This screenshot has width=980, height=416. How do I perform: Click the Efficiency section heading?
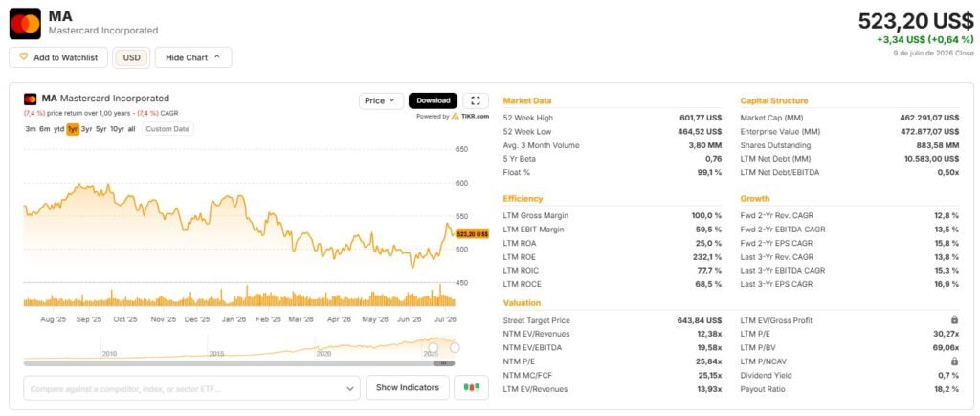coord(523,199)
